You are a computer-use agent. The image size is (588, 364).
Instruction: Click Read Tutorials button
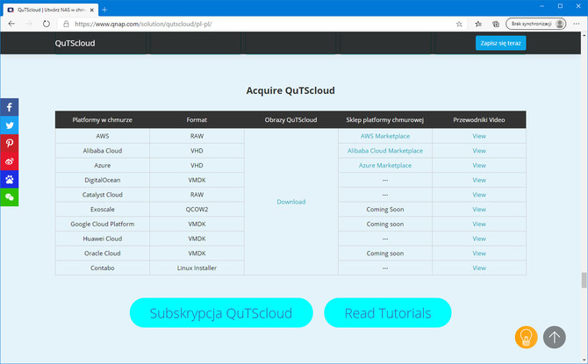point(388,313)
